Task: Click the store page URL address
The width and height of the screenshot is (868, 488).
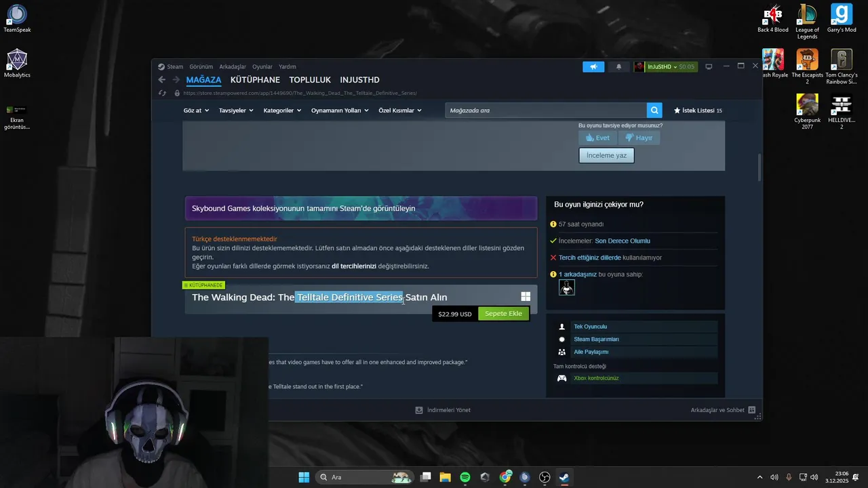Action: click(x=300, y=93)
